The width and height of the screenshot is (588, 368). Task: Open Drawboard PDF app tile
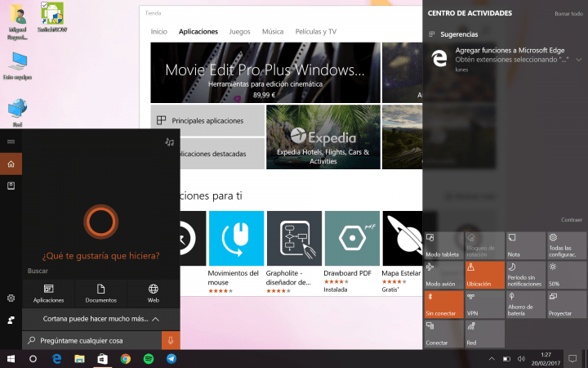point(352,252)
